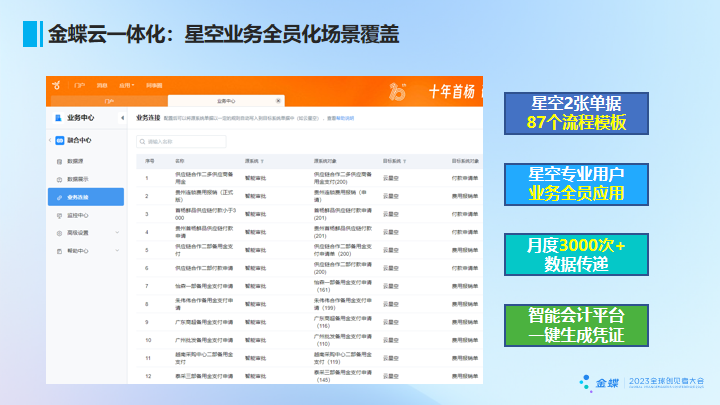Click the 源系统对象 column header

click(x=325, y=161)
